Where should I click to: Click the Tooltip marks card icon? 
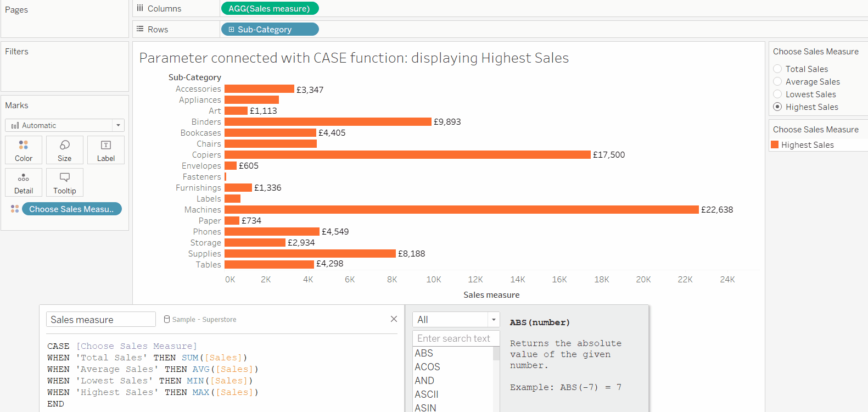click(x=65, y=177)
